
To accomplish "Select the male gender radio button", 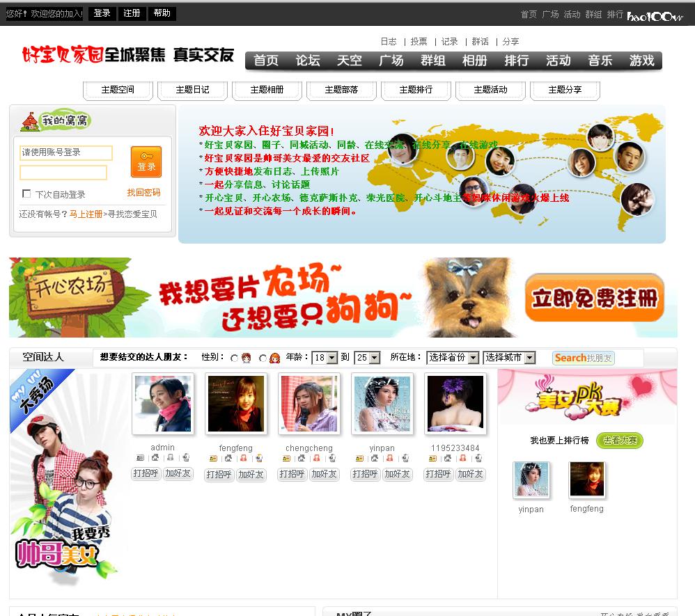I will tap(235, 358).
